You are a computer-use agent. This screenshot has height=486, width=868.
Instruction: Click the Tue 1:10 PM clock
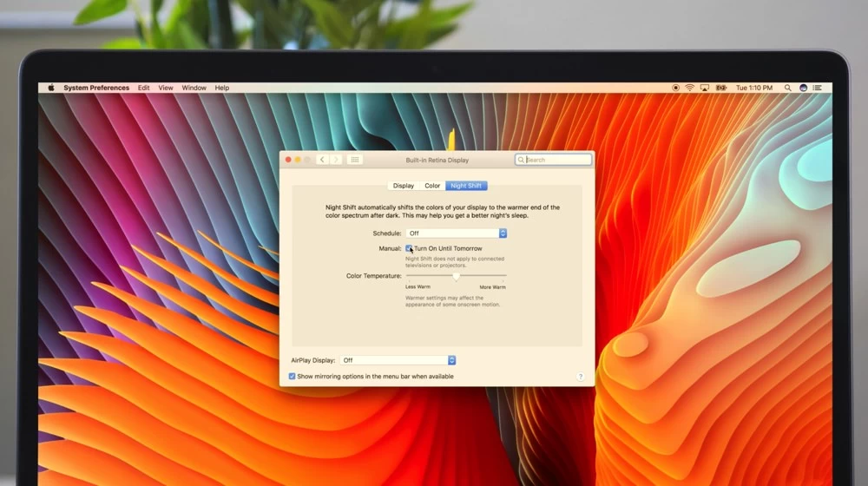click(x=754, y=88)
